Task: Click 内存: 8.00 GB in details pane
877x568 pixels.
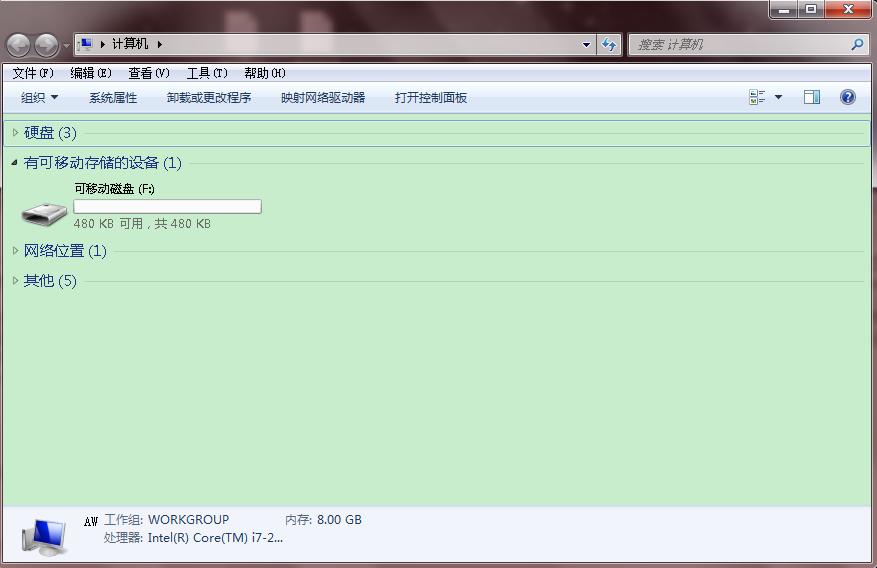Action: pyautogui.click(x=323, y=519)
